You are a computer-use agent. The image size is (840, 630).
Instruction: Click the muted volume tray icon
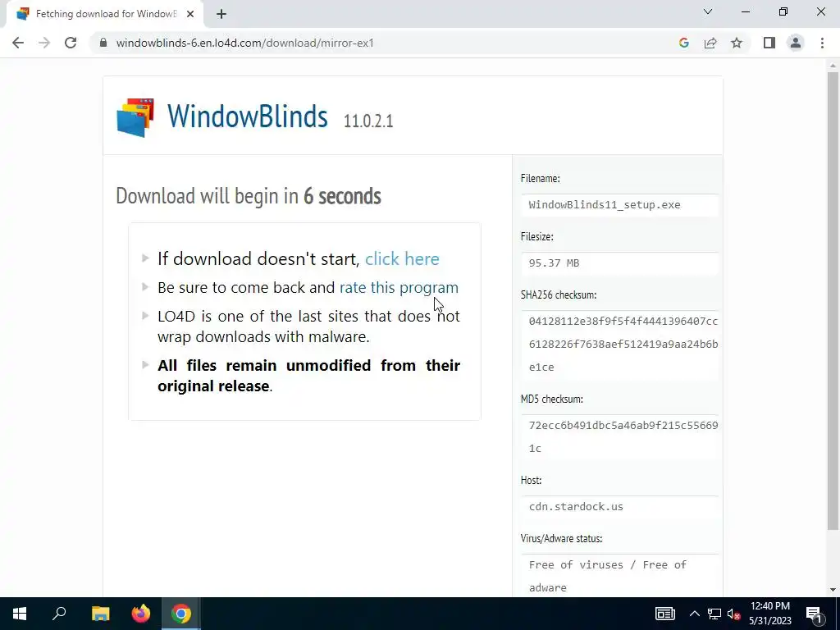coord(734,614)
